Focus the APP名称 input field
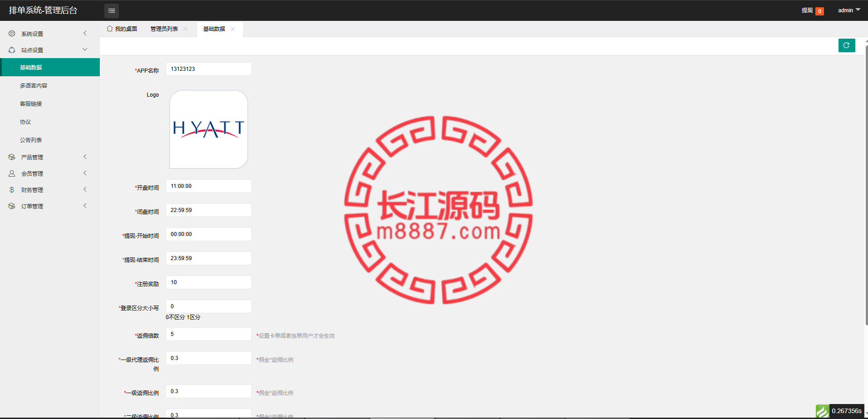Viewport: 868px width, 419px height. [209, 69]
